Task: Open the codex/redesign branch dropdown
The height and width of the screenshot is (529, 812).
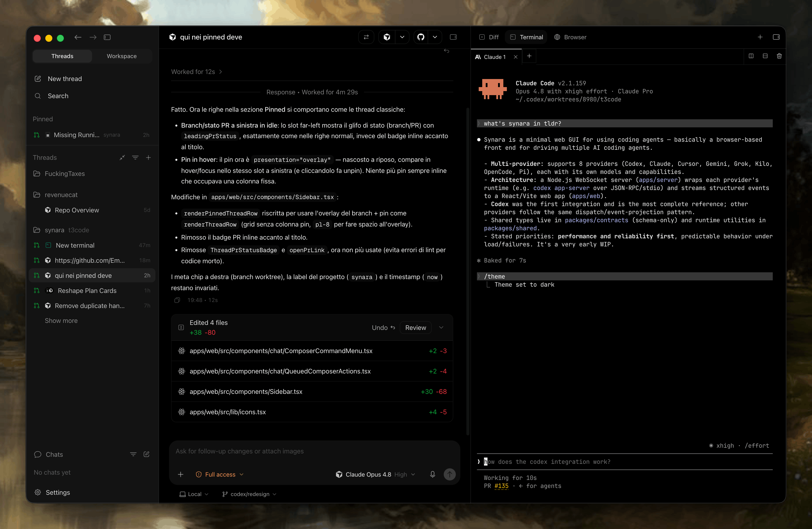Action: 249,494
